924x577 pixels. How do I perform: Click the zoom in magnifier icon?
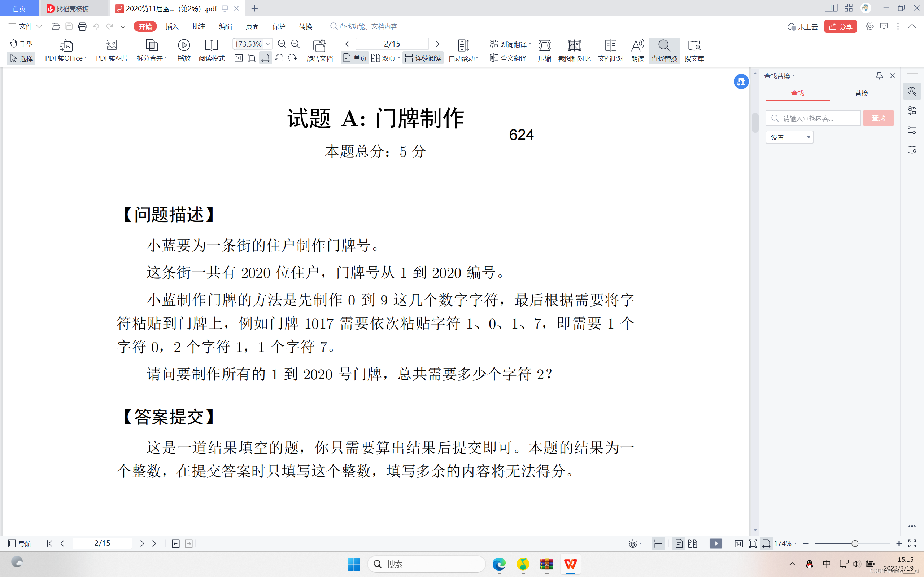(x=296, y=44)
